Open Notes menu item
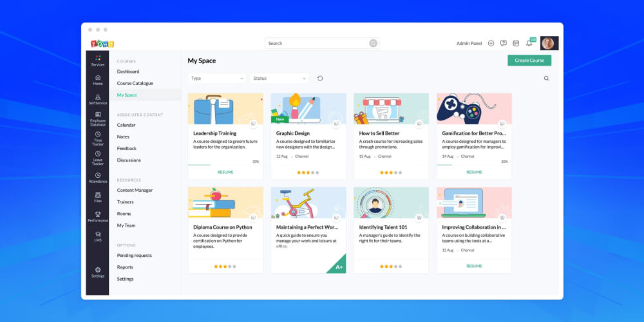This screenshot has height=322, width=644. [x=123, y=137]
